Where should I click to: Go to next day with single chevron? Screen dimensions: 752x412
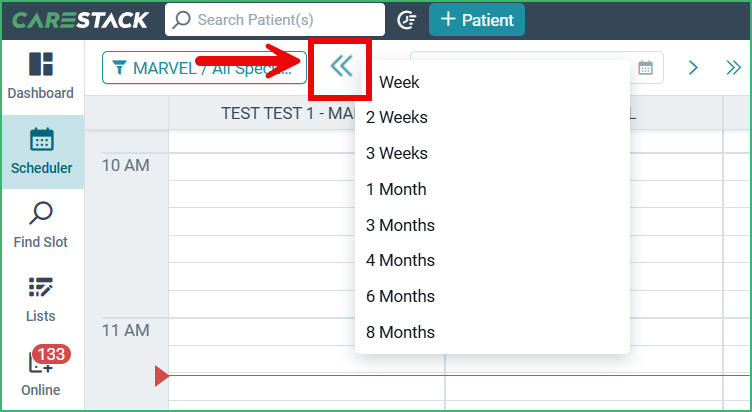[x=693, y=68]
